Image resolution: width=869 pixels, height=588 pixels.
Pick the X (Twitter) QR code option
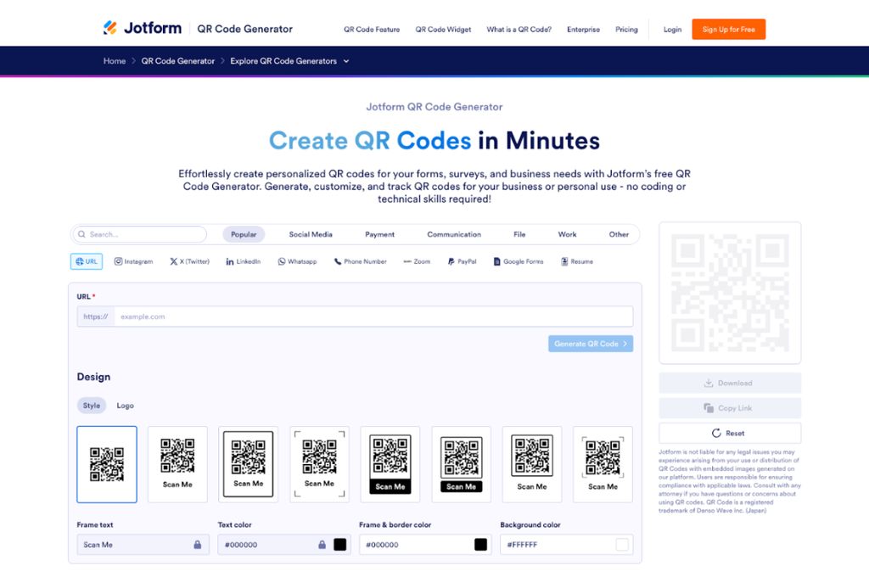[x=188, y=261]
